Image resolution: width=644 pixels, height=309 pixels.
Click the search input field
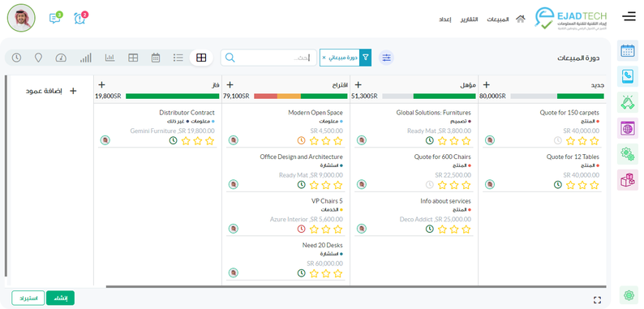[x=268, y=58]
